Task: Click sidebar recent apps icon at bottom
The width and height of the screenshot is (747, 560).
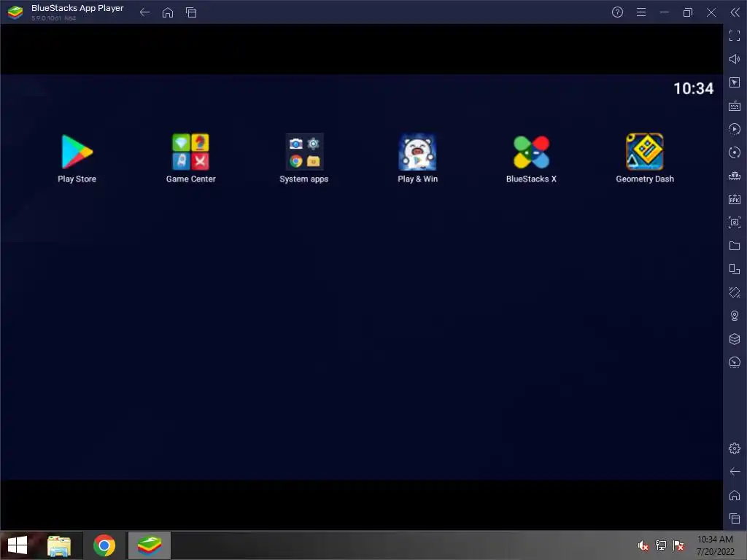Action: tap(735, 518)
